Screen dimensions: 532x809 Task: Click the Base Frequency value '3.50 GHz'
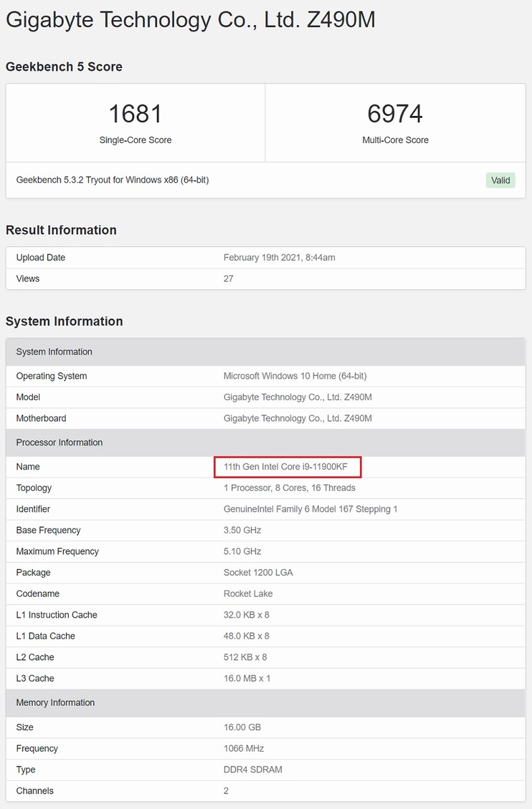242,530
